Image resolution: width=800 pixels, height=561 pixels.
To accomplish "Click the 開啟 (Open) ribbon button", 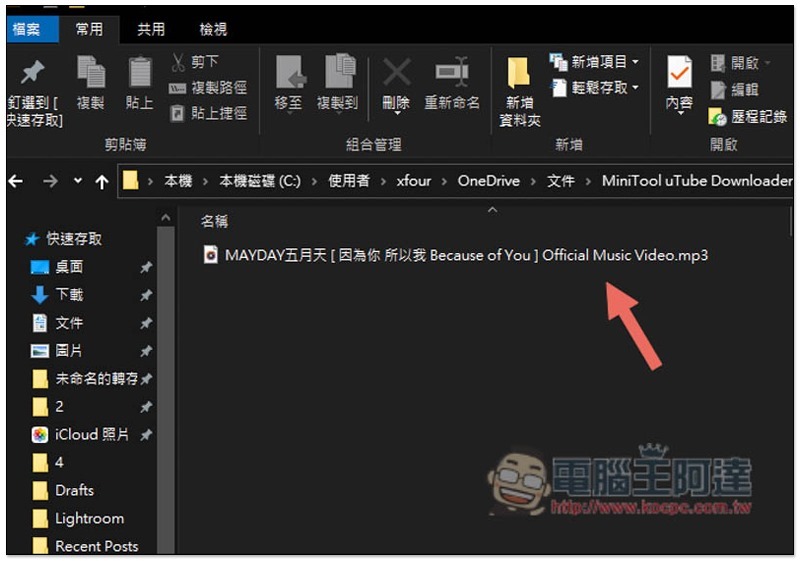I will click(740, 63).
